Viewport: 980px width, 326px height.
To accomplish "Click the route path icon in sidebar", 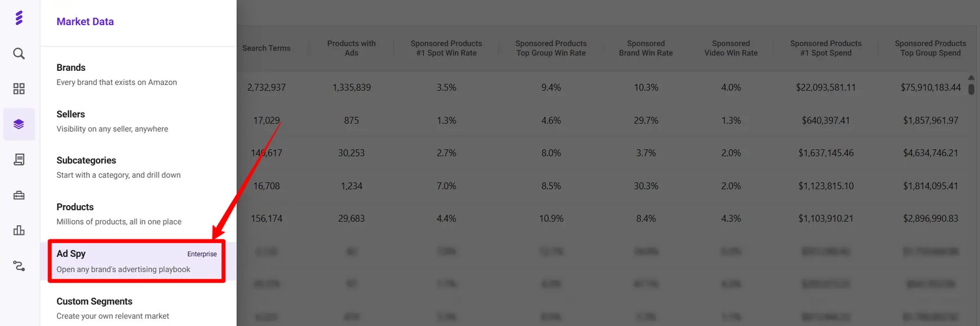I will tap(19, 266).
